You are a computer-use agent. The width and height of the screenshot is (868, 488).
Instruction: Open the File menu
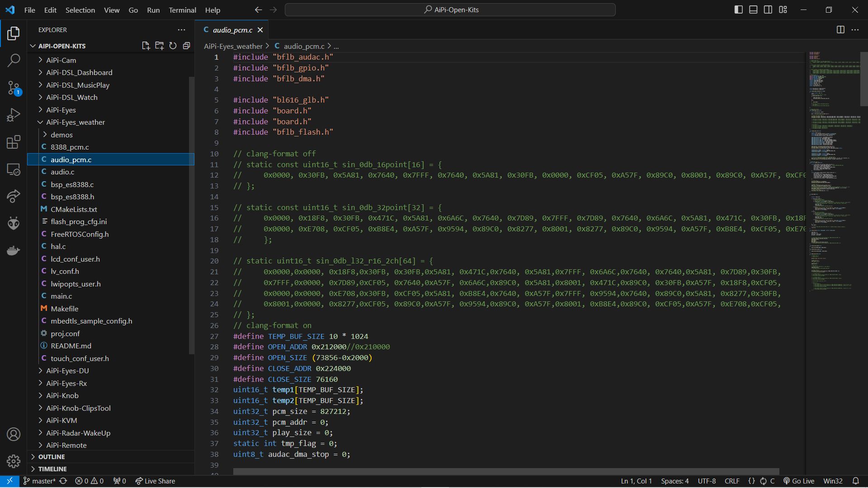[29, 10]
